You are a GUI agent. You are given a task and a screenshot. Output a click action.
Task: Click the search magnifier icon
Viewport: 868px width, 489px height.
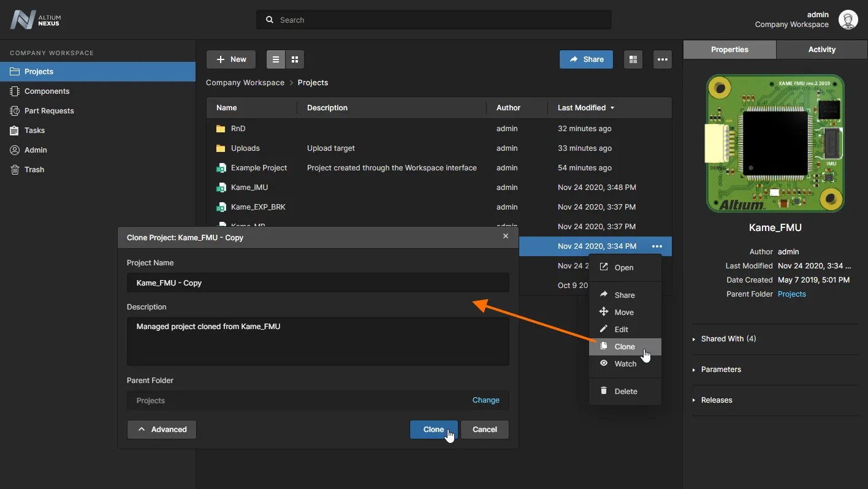coord(269,20)
